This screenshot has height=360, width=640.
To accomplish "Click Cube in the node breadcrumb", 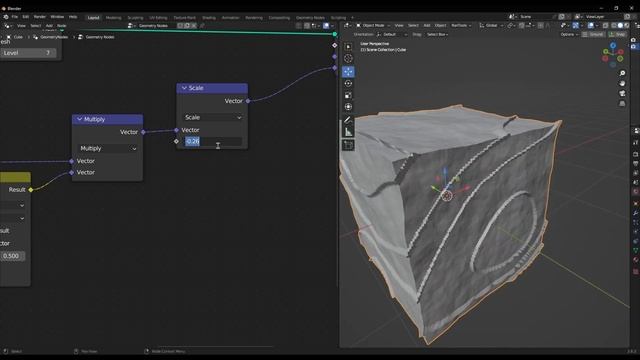I will click(x=18, y=37).
